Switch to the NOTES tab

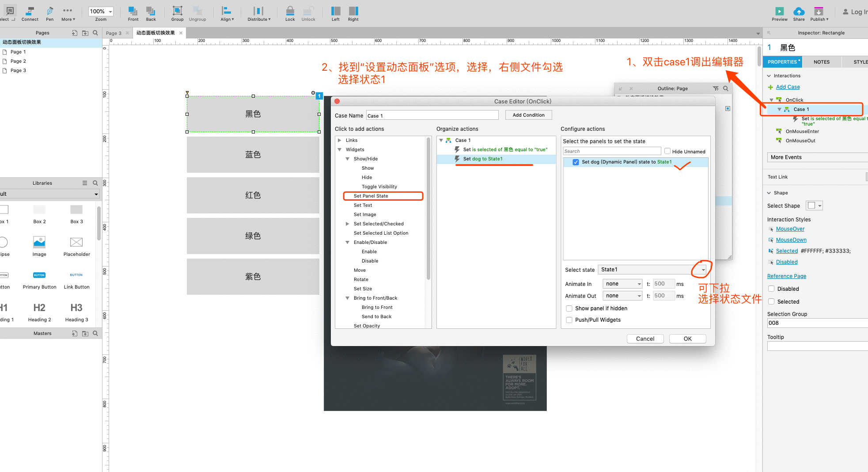[822, 62]
